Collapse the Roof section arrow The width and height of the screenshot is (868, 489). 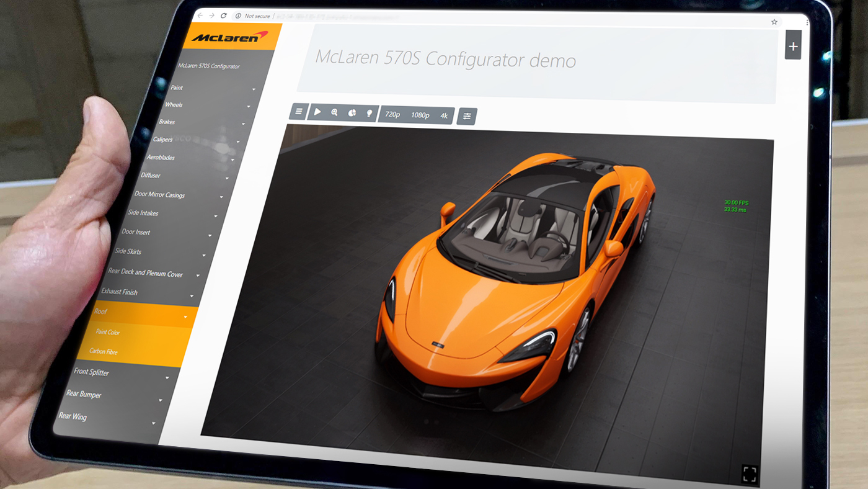185,317
